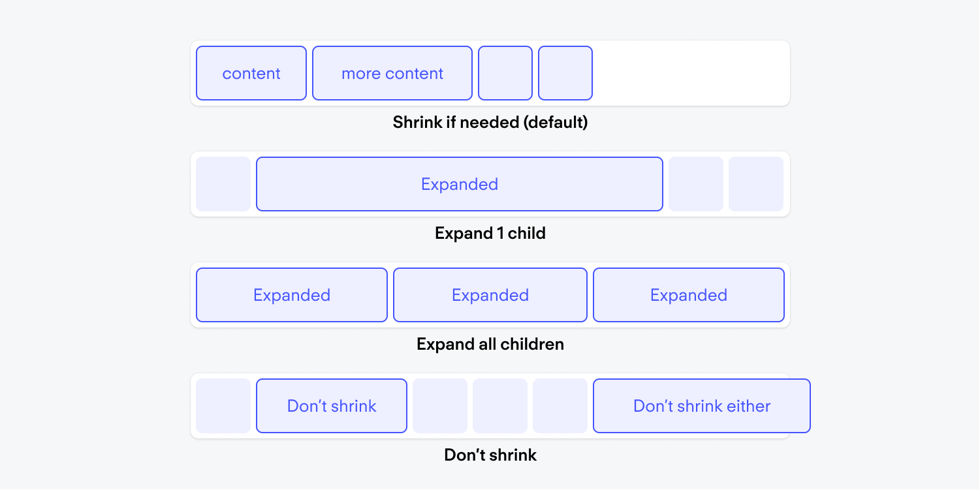The width and height of the screenshot is (980, 490).
Task: Select the "Don't shrink either" box
Action: (x=702, y=406)
